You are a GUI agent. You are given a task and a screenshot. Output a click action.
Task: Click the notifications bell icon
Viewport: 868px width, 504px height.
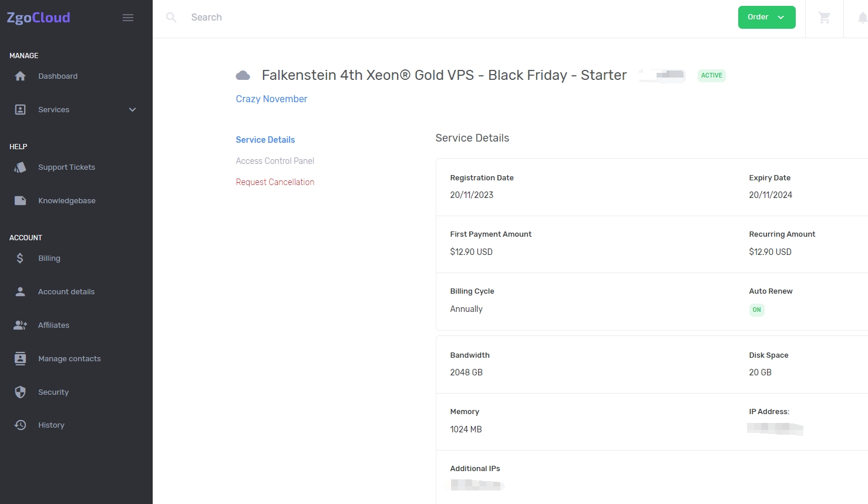tap(862, 18)
